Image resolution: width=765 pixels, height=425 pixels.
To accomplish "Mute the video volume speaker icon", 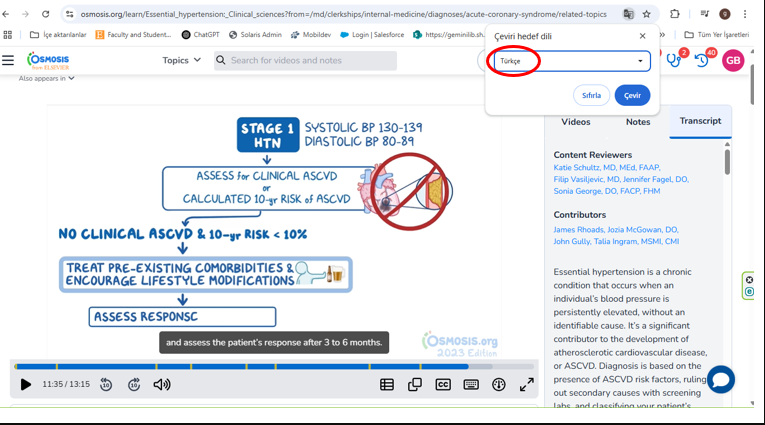I will [x=162, y=384].
